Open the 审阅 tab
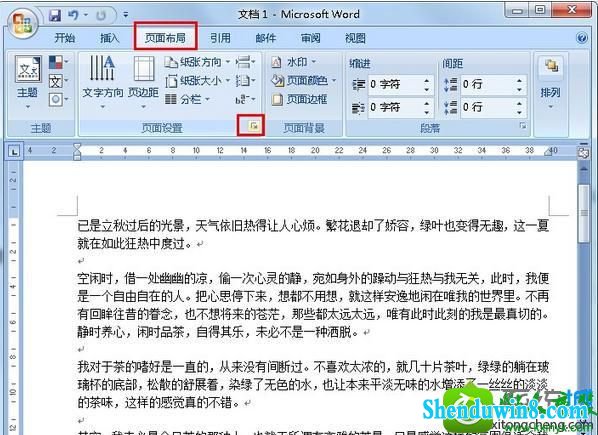This screenshot has height=435, width=598. [x=310, y=38]
